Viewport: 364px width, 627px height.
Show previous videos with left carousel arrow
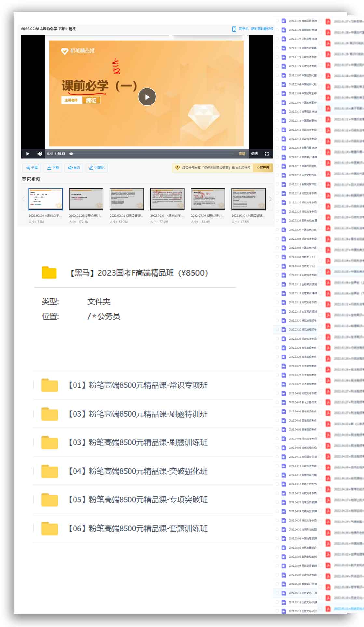(24, 199)
